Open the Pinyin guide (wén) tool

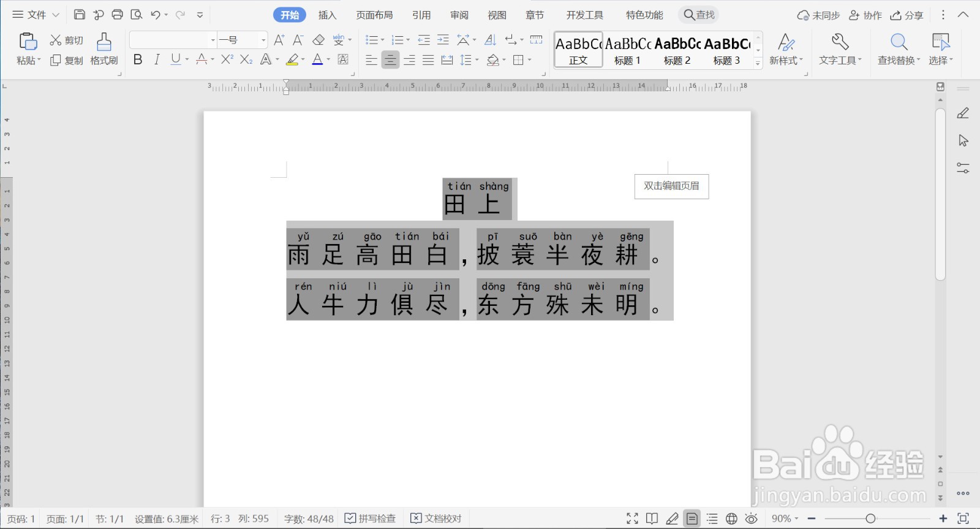(x=339, y=40)
